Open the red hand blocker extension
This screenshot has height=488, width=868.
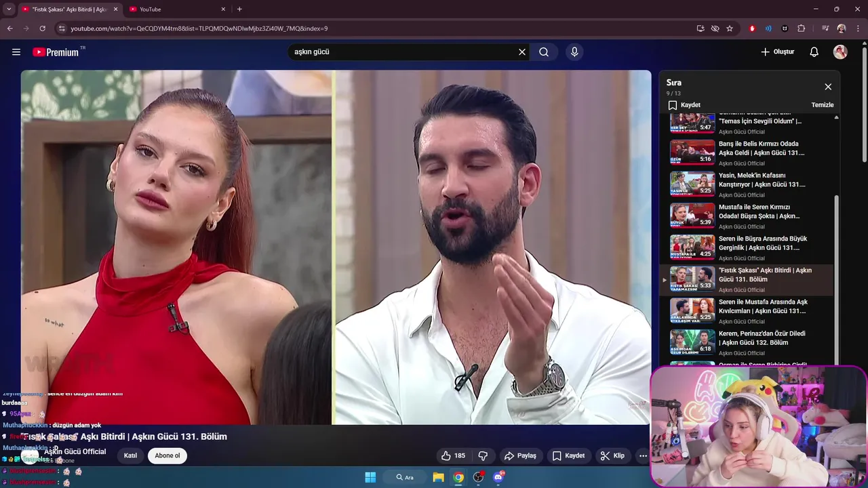point(752,28)
